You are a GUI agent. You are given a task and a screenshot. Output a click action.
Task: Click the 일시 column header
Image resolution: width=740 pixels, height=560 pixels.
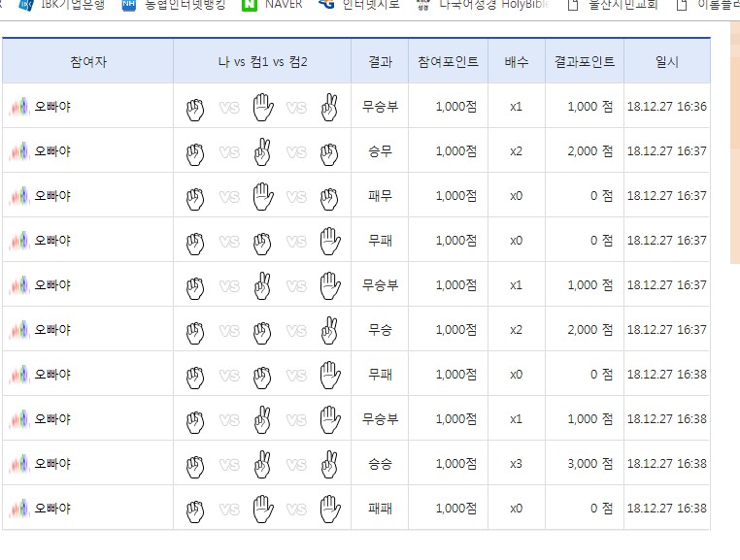pos(667,61)
